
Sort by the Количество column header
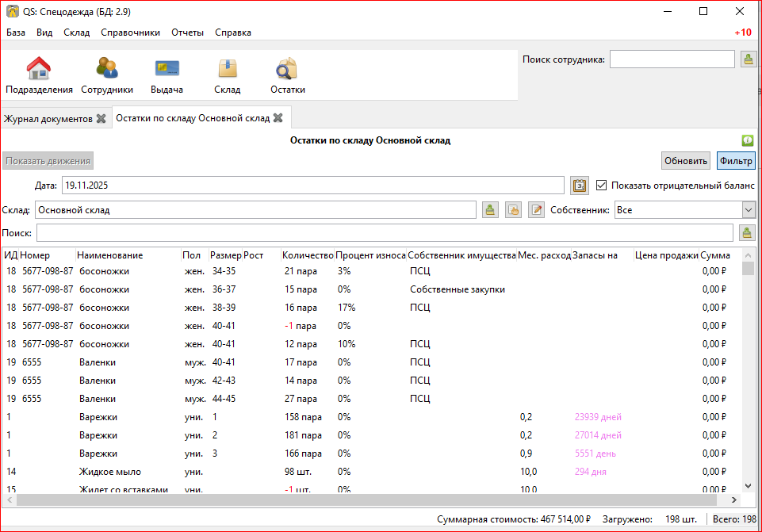point(307,255)
